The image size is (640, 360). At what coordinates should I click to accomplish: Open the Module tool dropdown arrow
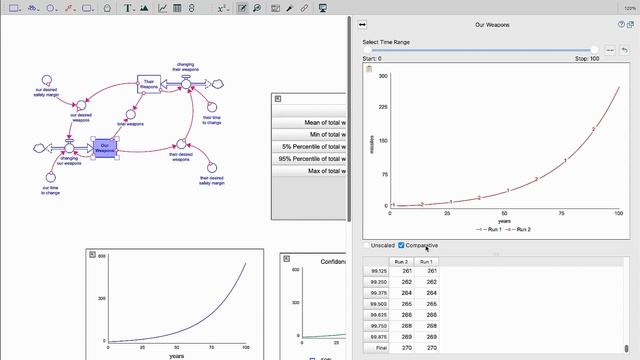(x=93, y=9)
